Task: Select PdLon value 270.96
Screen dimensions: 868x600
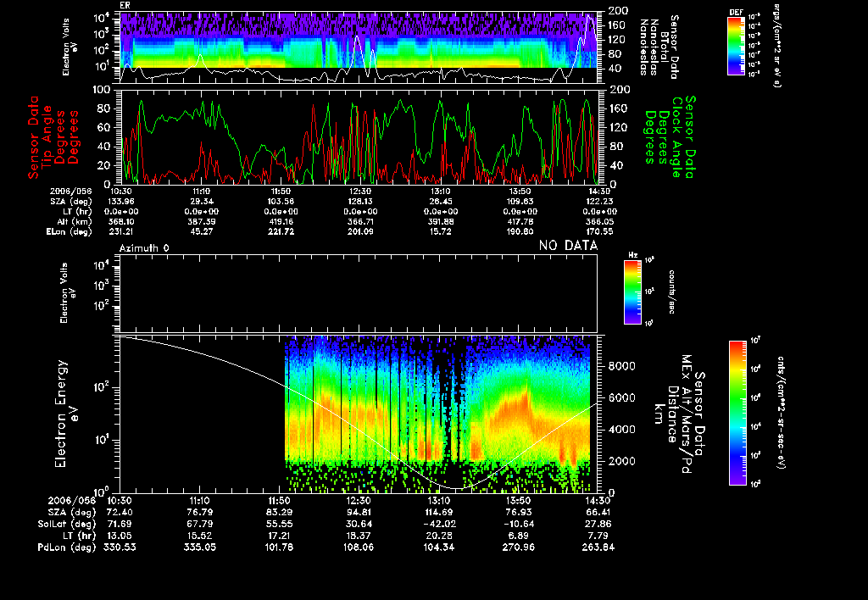Action: (x=518, y=547)
